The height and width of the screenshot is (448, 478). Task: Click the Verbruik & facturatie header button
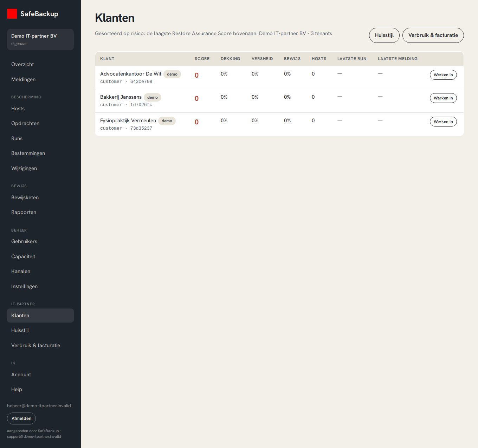(x=433, y=35)
